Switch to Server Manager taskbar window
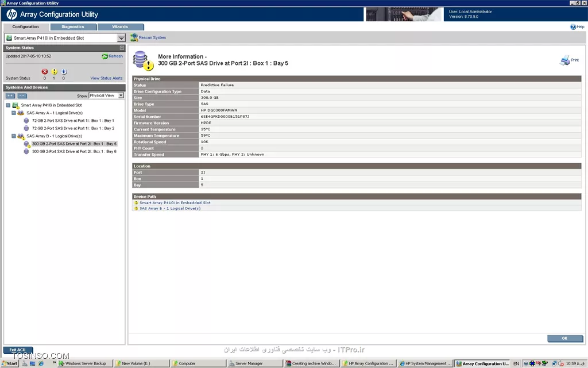This screenshot has width=588, height=368. (x=254, y=363)
